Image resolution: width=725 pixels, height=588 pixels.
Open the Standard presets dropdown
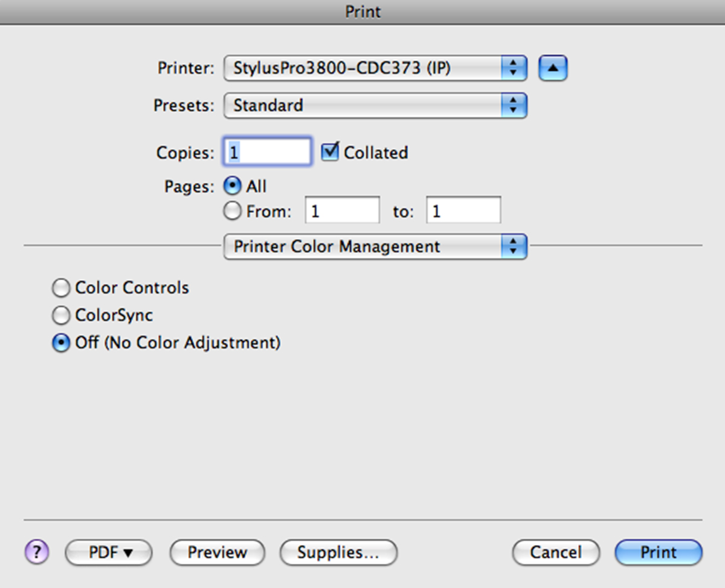(x=375, y=106)
